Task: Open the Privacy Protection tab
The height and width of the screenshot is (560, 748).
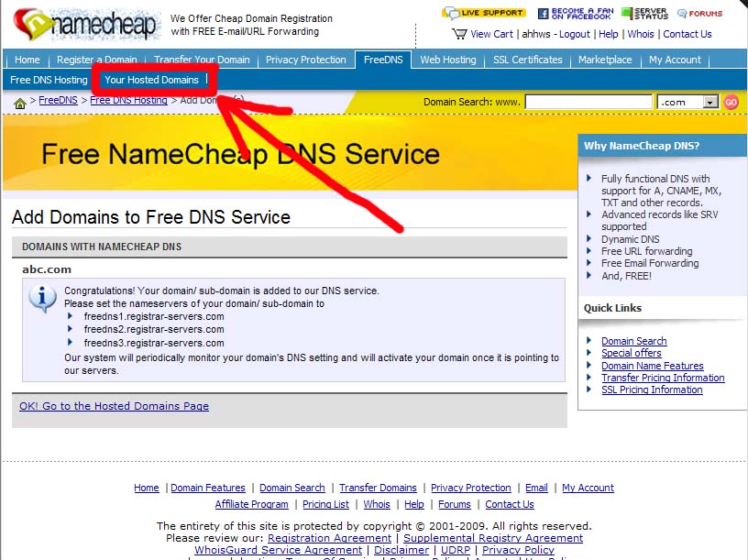Action: click(306, 60)
